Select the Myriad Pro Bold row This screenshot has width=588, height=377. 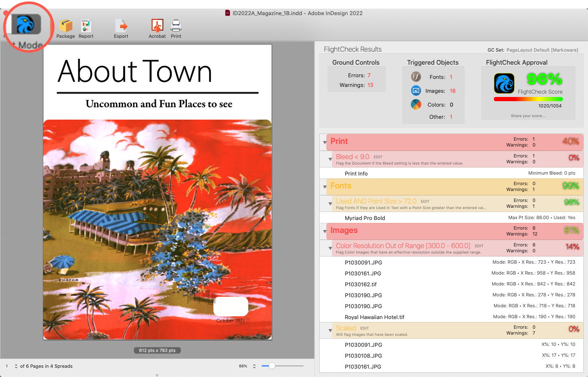[451, 218]
